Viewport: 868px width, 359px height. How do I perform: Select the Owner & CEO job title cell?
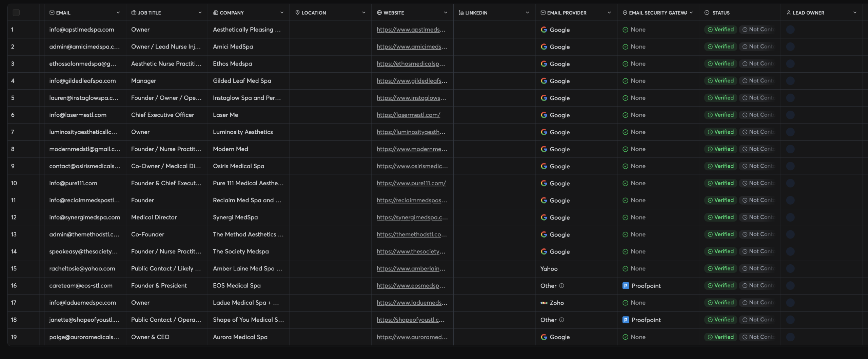point(167,337)
